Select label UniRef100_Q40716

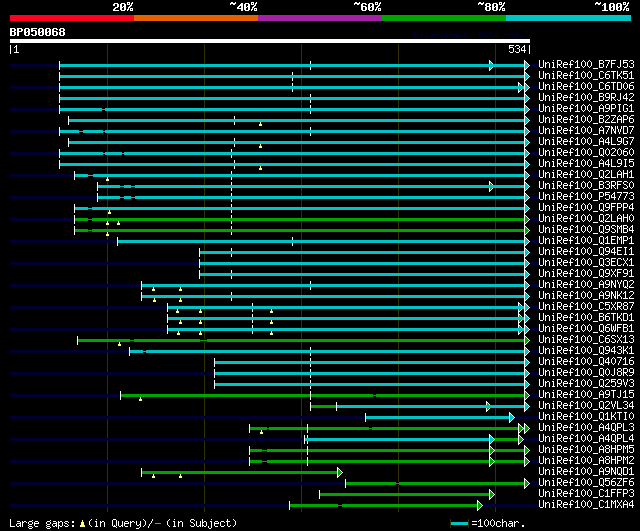pyautogui.click(x=586, y=362)
